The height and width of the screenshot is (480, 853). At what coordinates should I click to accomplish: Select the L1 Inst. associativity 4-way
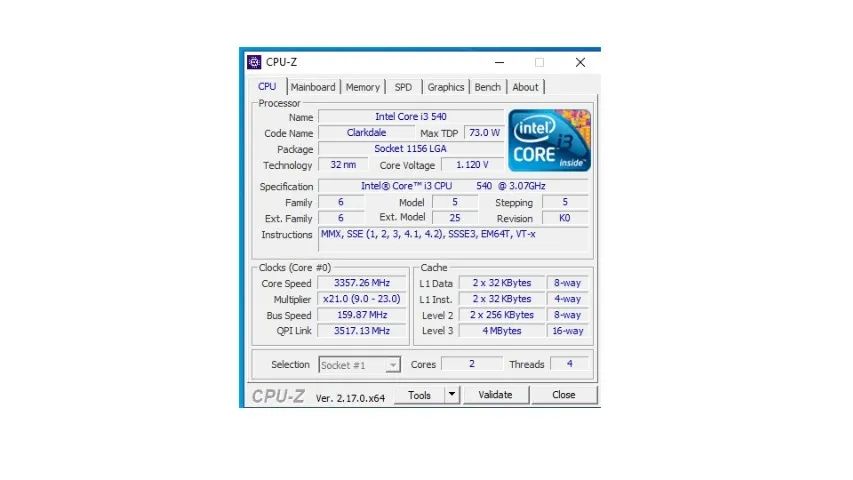(x=567, y=299)
